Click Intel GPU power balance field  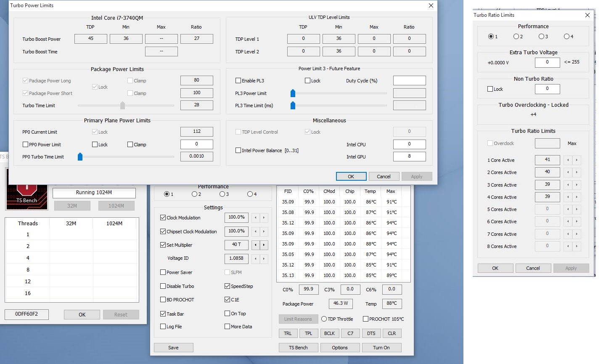tap(410, 156)
